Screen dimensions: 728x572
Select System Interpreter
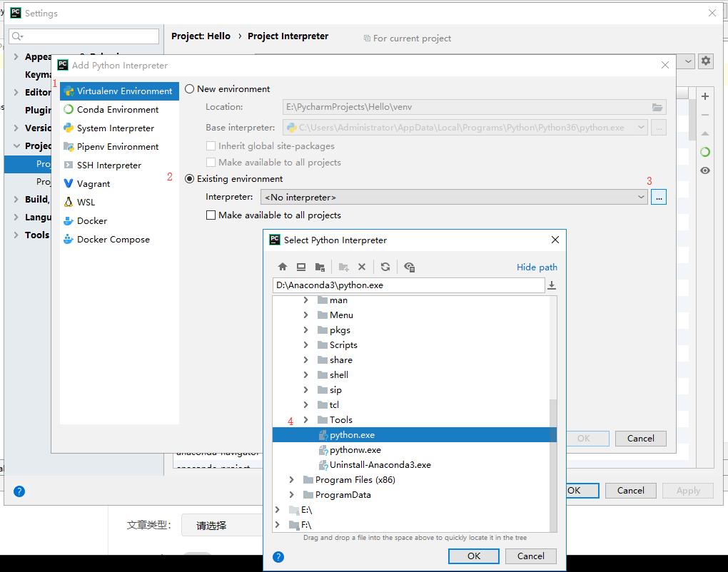point(119,128)
